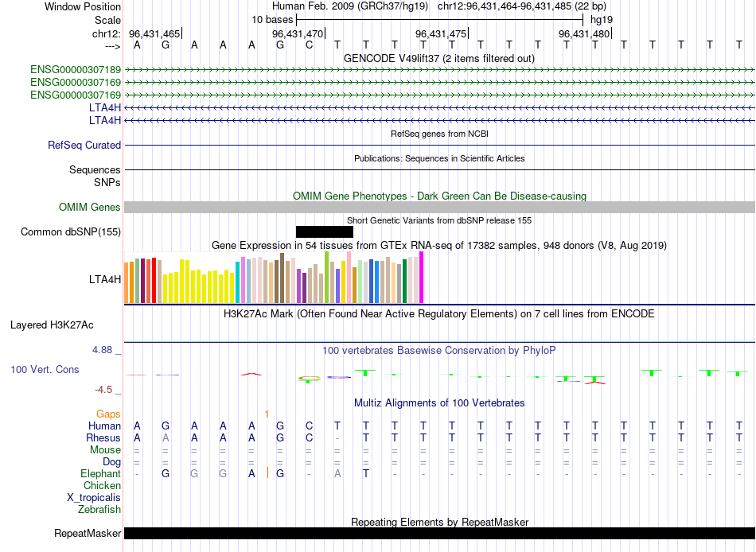Open the GENCODE V49lift37 track title

pyautogui.click(x=438, y=58)
